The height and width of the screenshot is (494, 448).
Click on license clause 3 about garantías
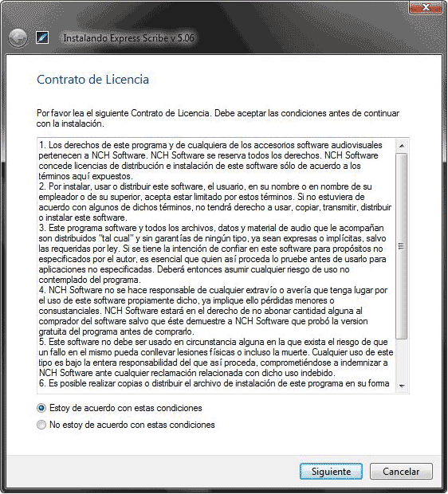point(213,253)
